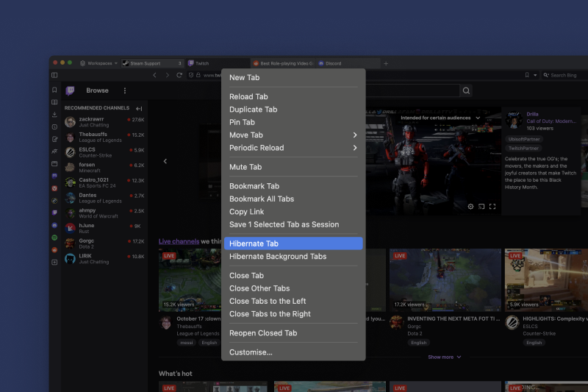Screen dimensions: 588x392
Task: Switch to Best Role-playing Video Games tab
Action: coord(283,63)
